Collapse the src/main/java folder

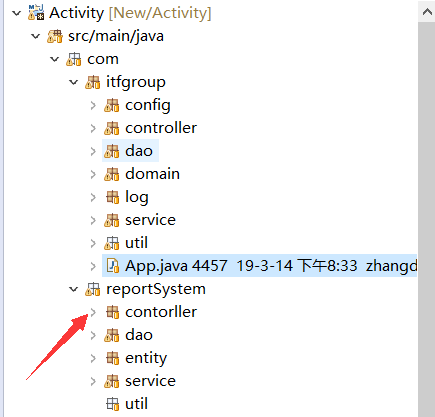tap(35, 36)
